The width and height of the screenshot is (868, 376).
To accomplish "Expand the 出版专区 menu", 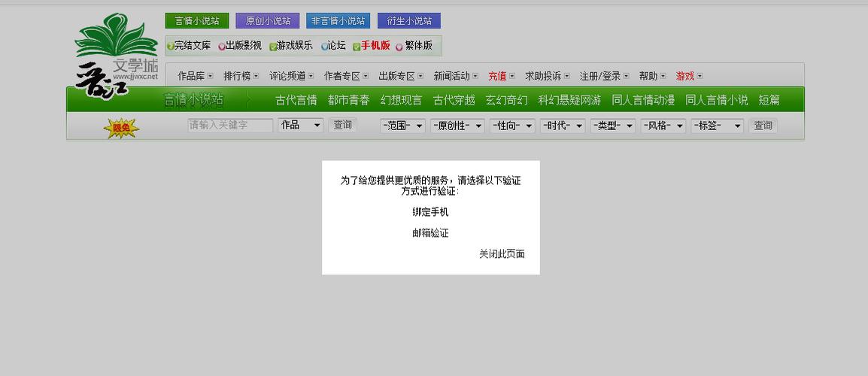I will [402, 77].
